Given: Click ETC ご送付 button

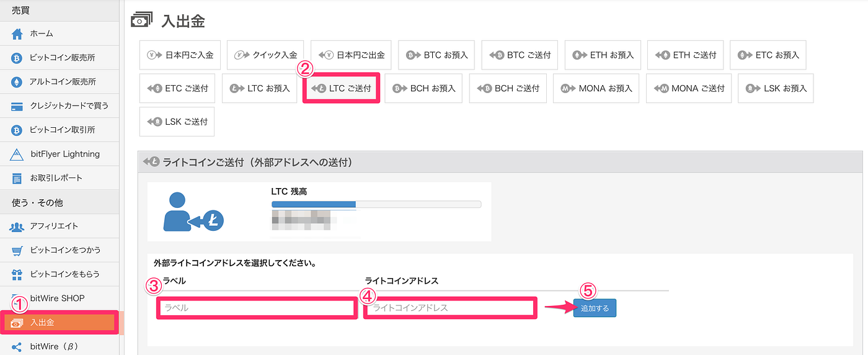Looking at the screenshot, I should [x=177, y=89].
